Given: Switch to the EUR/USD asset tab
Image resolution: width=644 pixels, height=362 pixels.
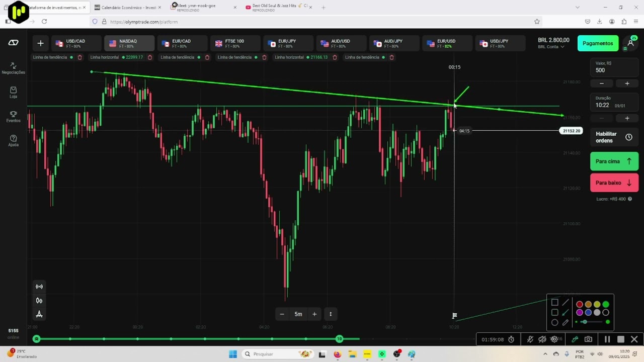Looking at the screenshot, I should tap(448, 43).
